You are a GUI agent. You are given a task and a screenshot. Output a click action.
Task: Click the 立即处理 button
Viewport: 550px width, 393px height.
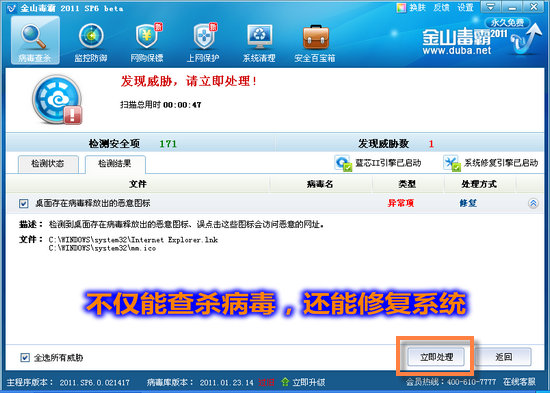point(436,357)
